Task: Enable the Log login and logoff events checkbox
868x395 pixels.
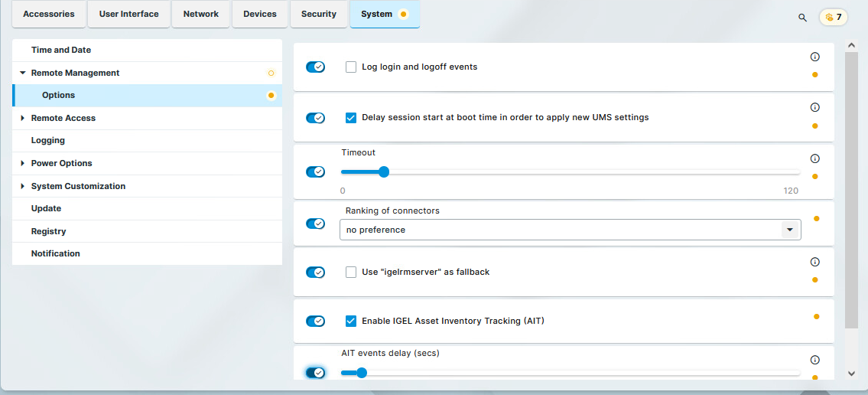Action: click(351, 67)
